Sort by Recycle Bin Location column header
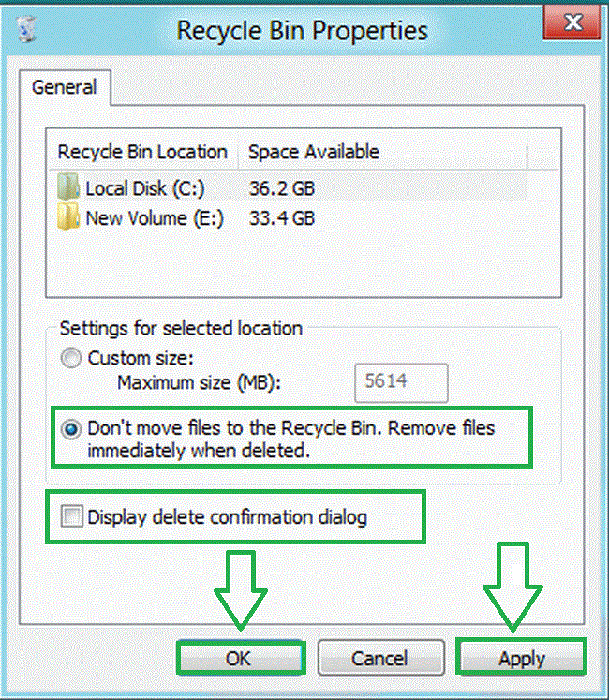Viewport: 609px width, 700px height. tap(142, 152)
